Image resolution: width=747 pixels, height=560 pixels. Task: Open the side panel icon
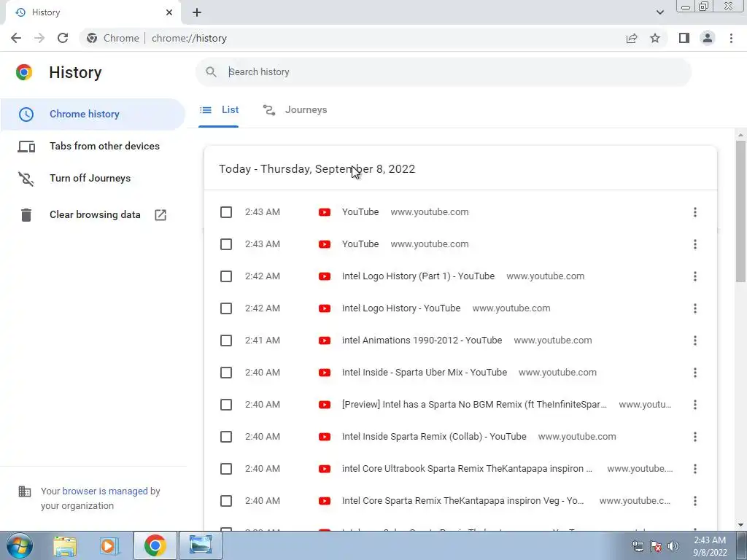pos(684,38)
